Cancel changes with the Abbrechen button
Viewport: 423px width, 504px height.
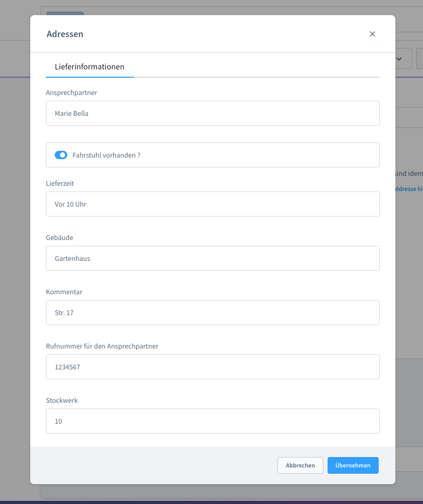[x=300, y=465]
